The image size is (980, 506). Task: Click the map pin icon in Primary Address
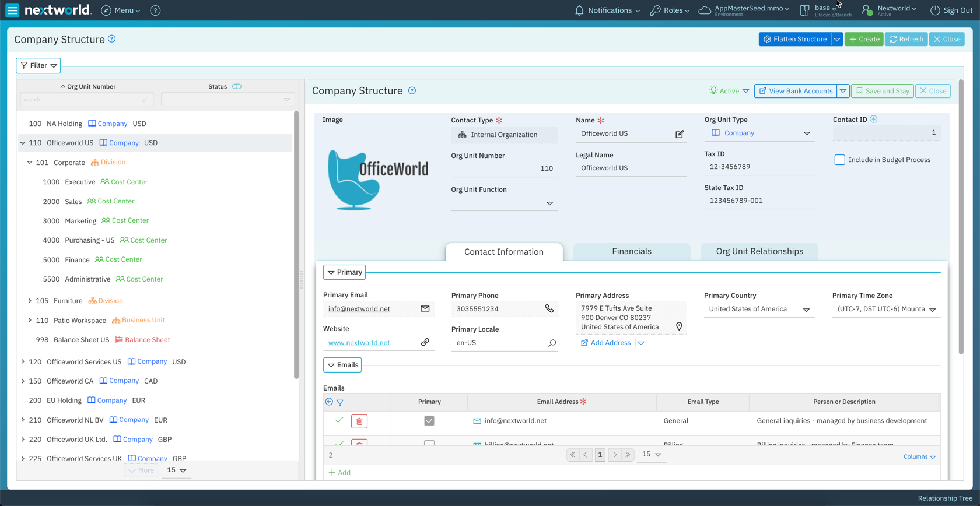tap(679, 326)
